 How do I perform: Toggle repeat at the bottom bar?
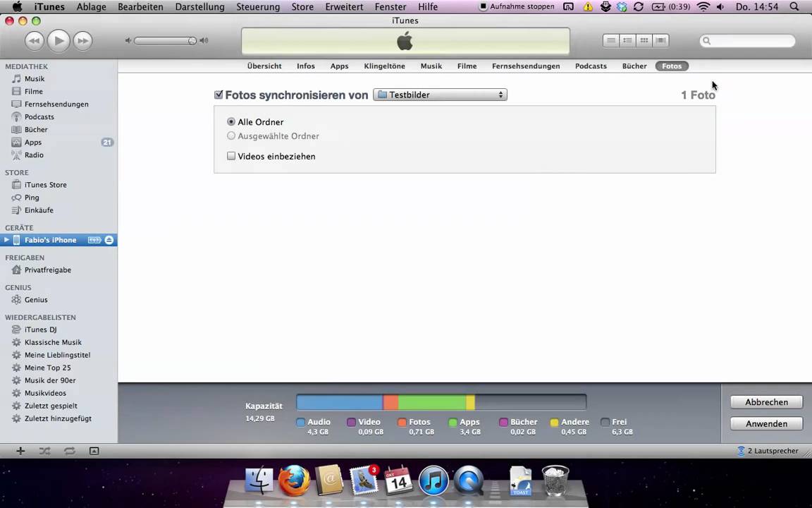coord(69,451)
